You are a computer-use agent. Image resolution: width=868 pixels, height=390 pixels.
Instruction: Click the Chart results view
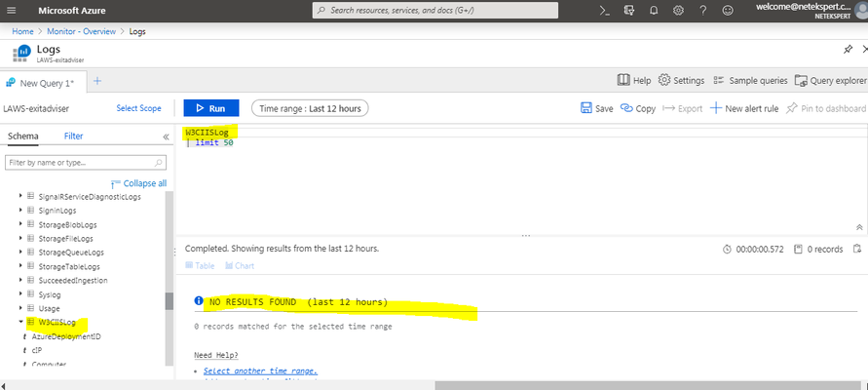[240, 266]
